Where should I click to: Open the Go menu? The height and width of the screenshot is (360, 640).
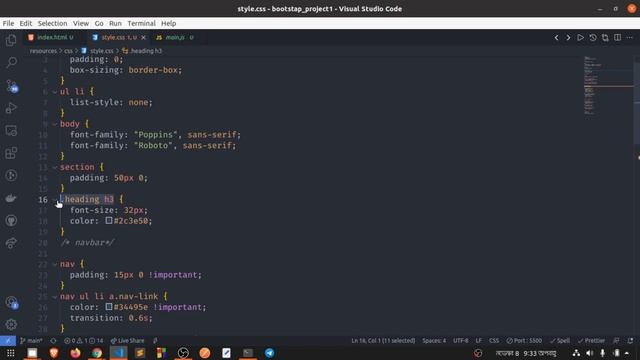(x=99, y=23)
